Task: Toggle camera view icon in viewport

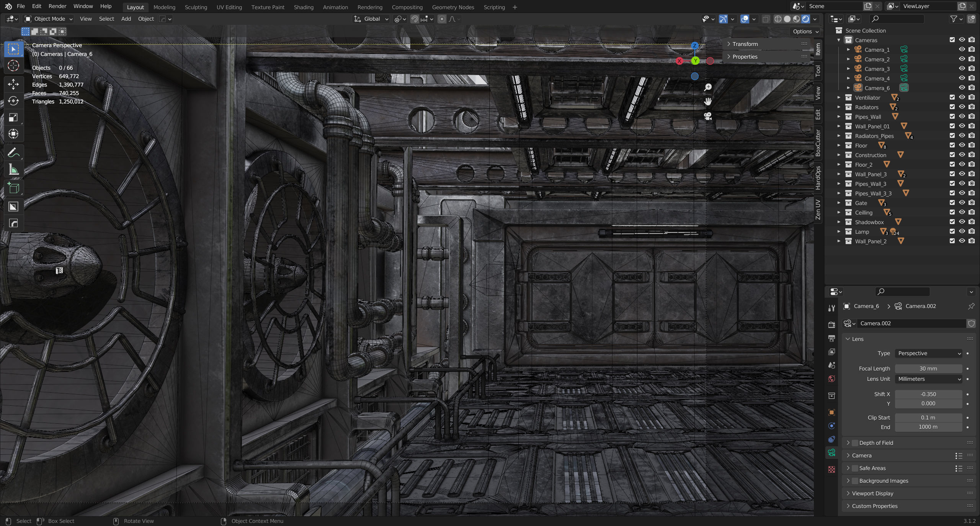Action: (x=708, y=116)
